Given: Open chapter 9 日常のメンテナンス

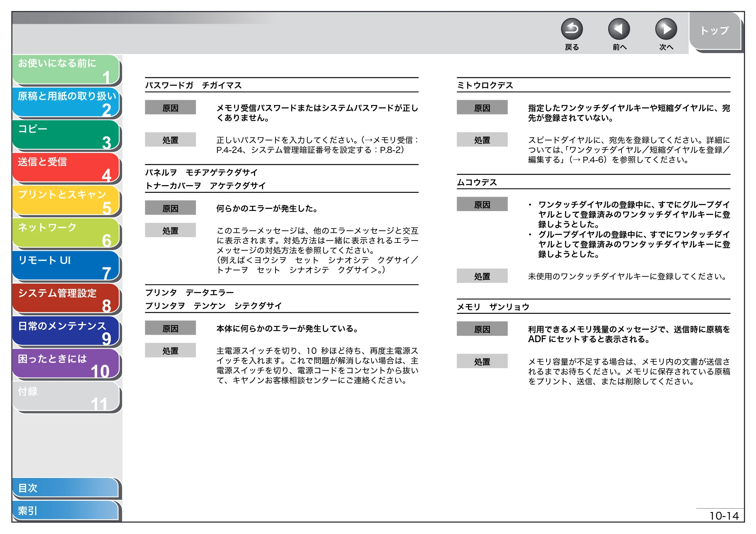Looking at the screenshot, I should coord(66,332).
